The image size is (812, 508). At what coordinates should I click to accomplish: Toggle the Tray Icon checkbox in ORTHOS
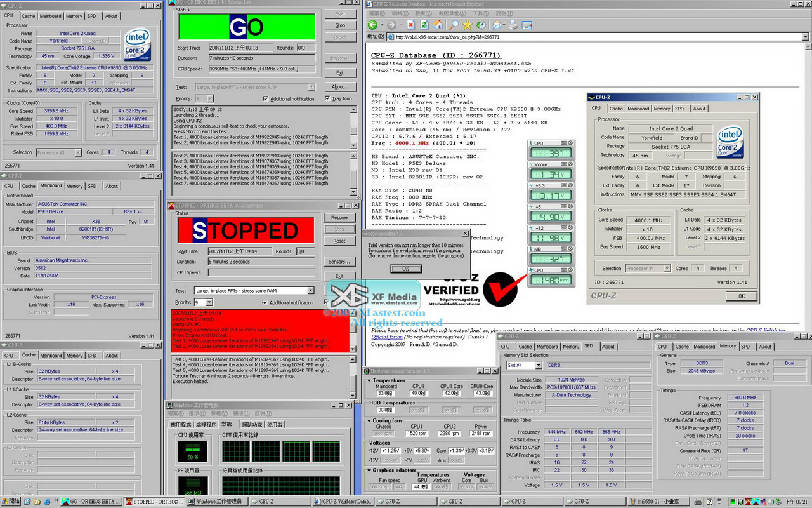(327, 99)
